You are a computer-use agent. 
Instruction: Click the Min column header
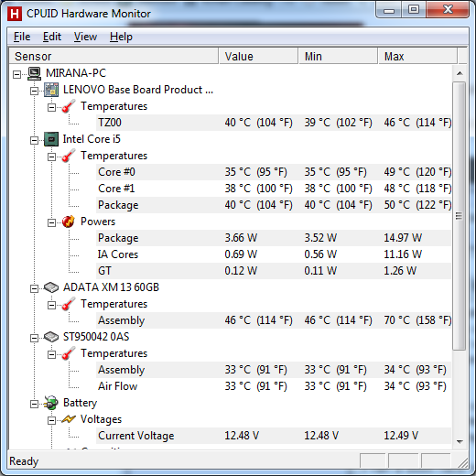click(x=338, y=56)
